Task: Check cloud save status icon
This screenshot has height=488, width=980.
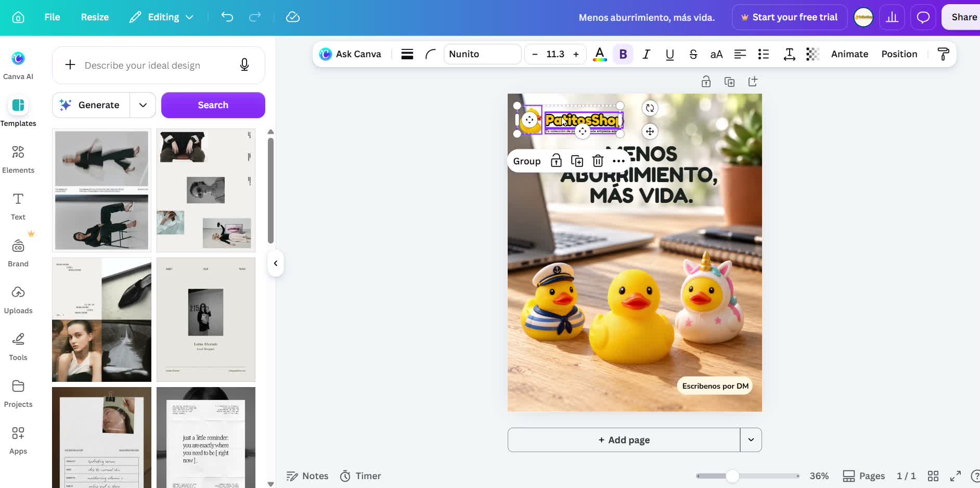Action: 293,17
